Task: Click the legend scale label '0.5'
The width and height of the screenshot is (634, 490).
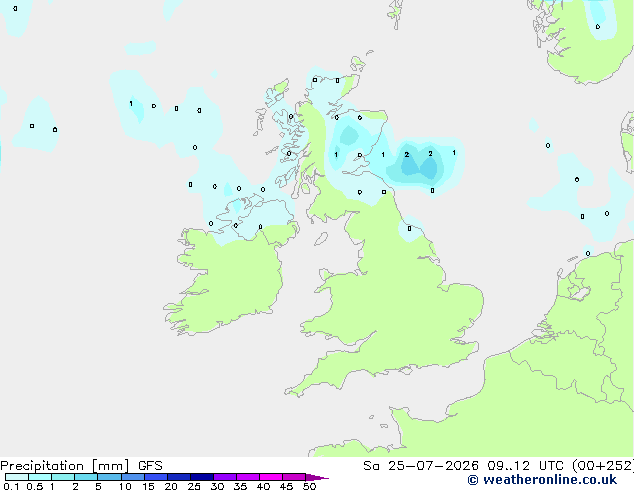Action: point(35,486)
